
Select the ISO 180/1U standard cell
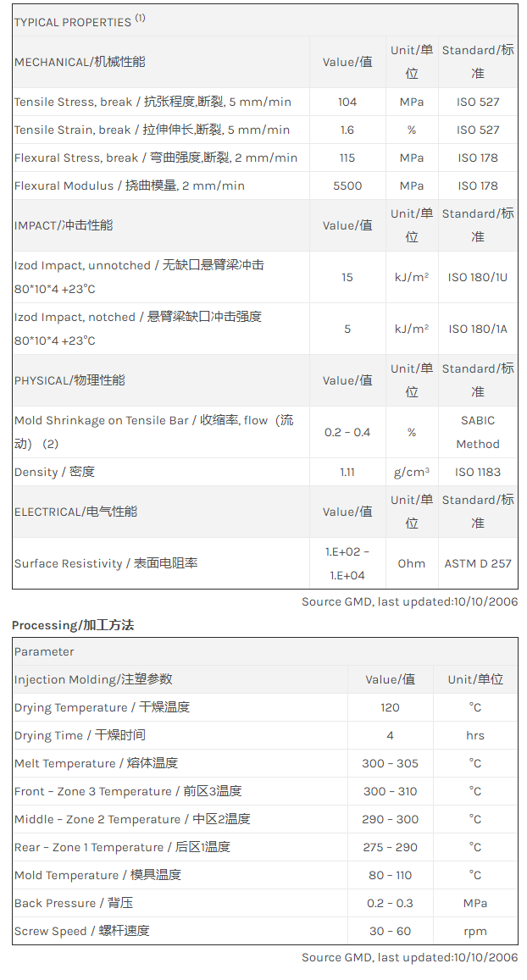point(478,277)
